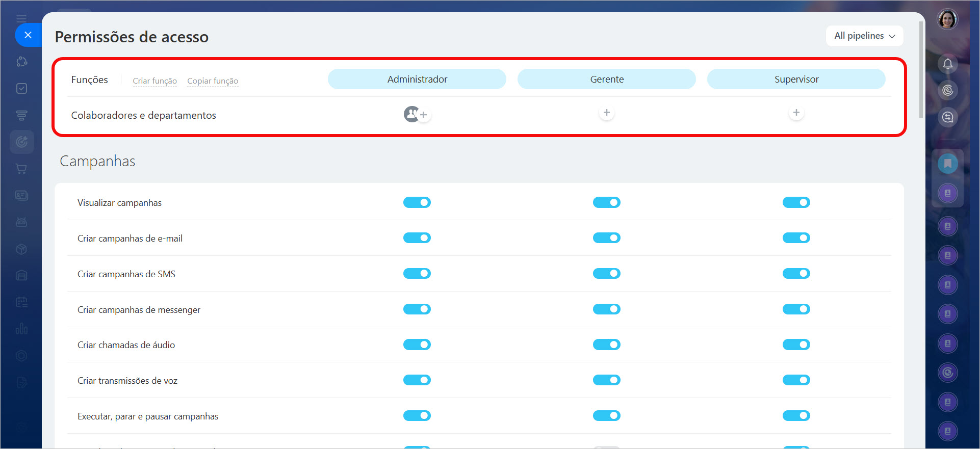The image size is (980, 449).
Task: Close the Permissões de acesso panel
Action: point(28,35)
